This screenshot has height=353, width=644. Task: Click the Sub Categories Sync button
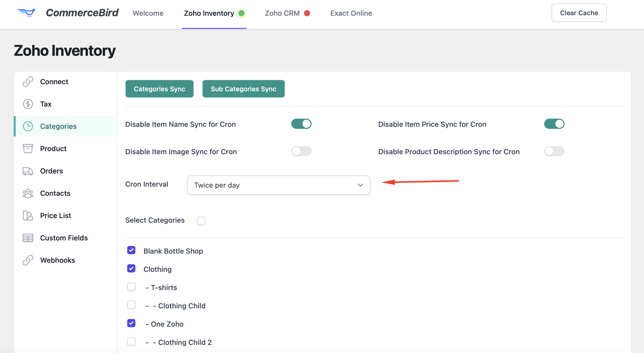click(244, 89)
